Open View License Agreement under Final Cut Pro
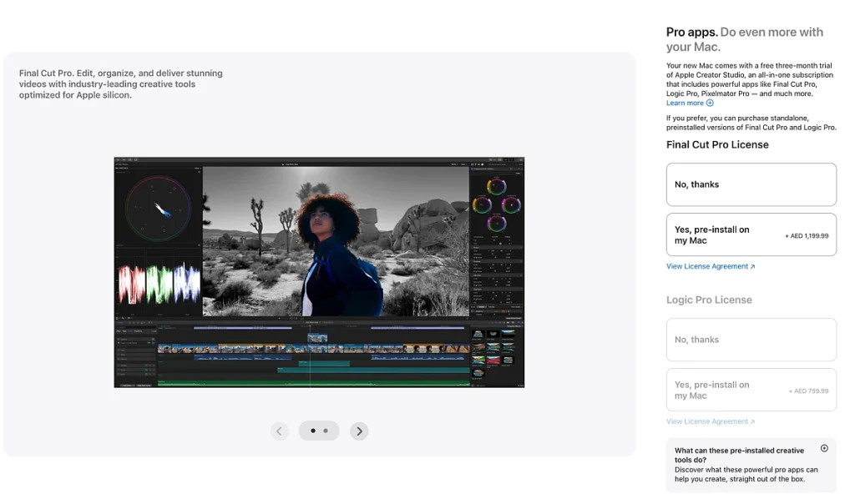Image resolution: width=855 pixels, height=504 pixels. (706, 267)
